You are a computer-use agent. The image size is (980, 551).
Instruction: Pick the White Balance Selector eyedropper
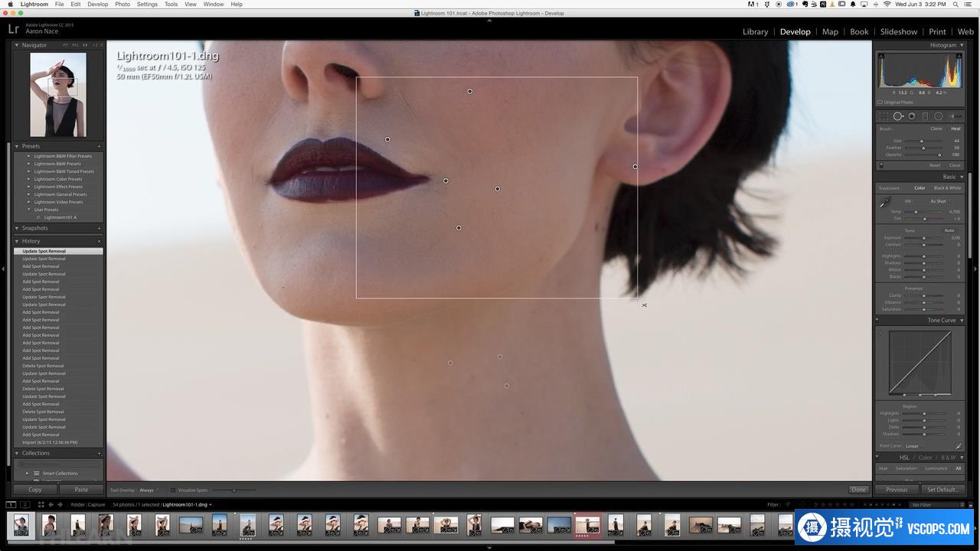(x=885, y=202)
